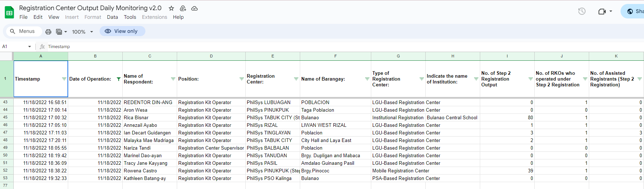
Task: Open the Registration Center column filter
Action: pos(296,79)
